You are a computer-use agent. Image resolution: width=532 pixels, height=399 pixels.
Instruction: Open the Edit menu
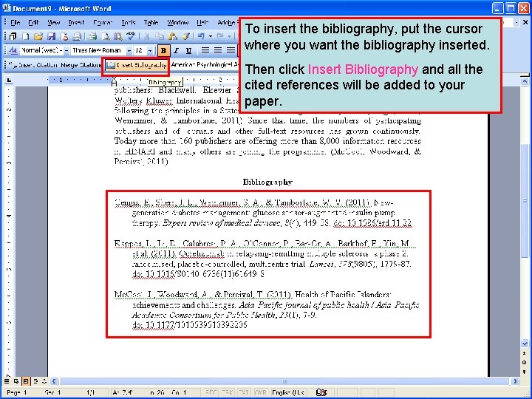pyautogui.click(x=33, y=22)
